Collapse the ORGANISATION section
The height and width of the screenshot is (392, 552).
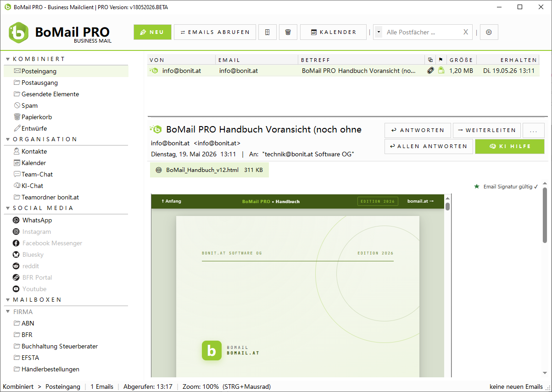click(x=8, y=139)
